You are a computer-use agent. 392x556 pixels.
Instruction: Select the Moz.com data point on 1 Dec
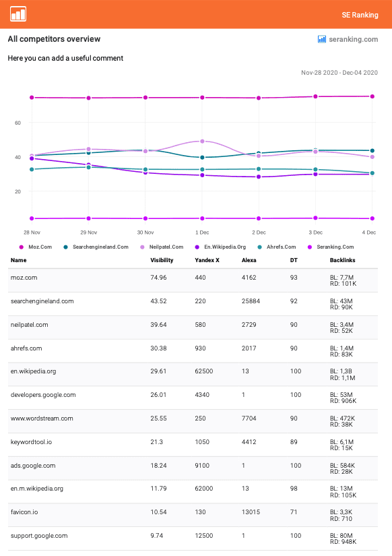202,98
